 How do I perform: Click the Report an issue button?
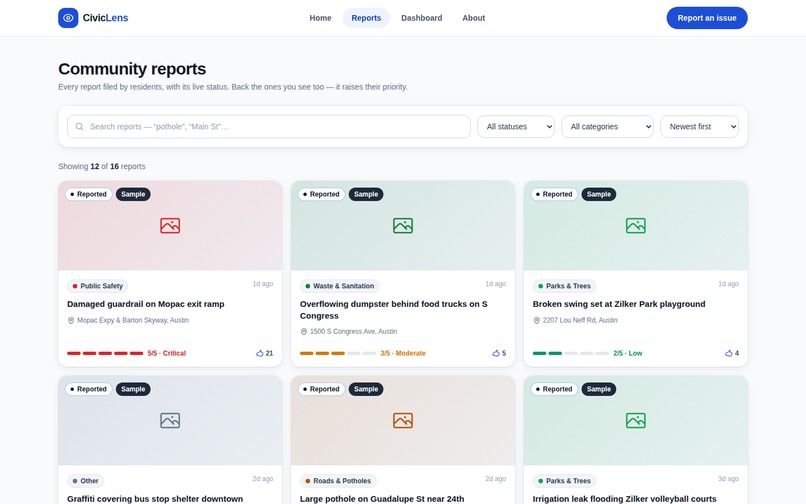point(707,18)
